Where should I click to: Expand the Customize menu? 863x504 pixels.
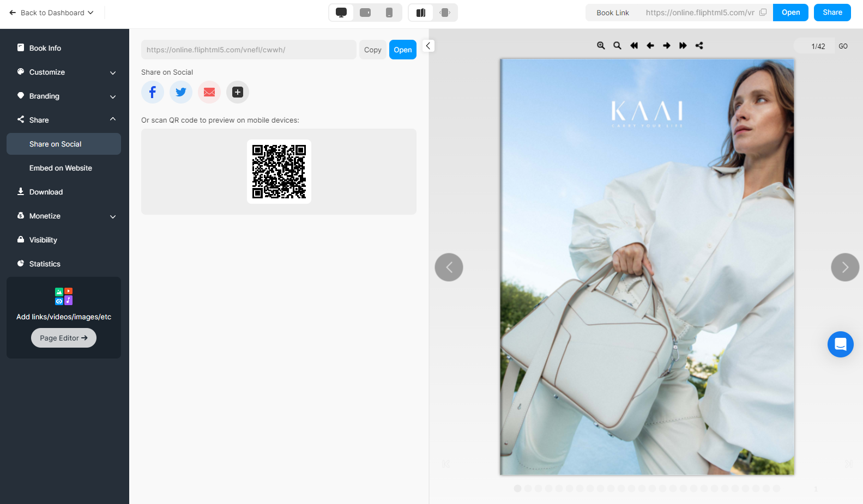click(64, 72)
